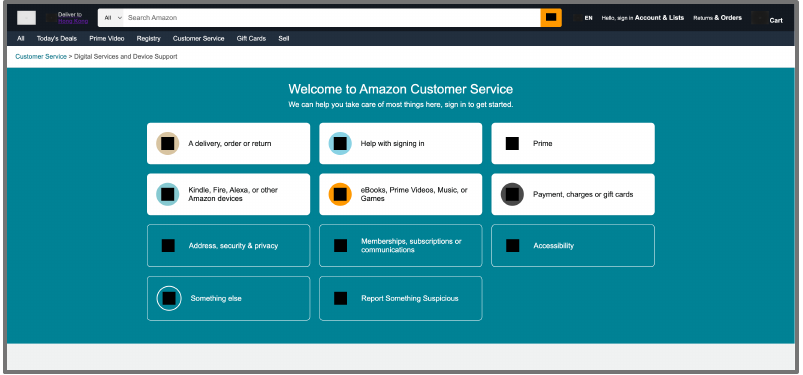Click the eBooks, Prime Videos orange icon
803x375 pixels.
coord(340,194)
